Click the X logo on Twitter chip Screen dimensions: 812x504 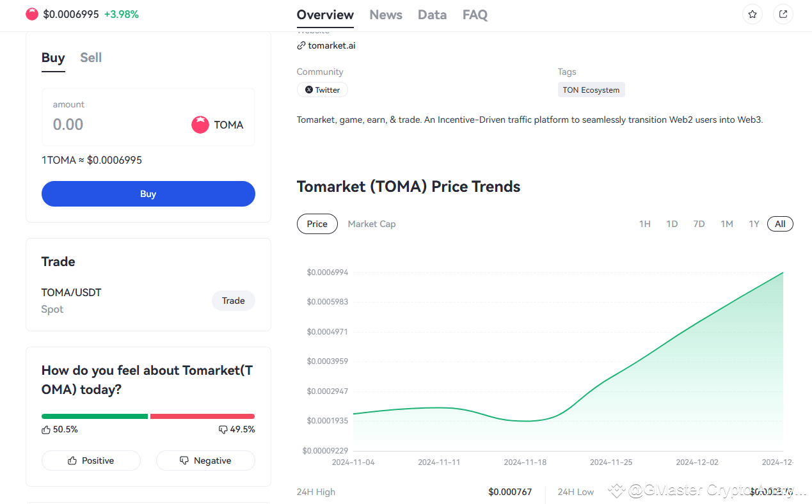[309, 90]
